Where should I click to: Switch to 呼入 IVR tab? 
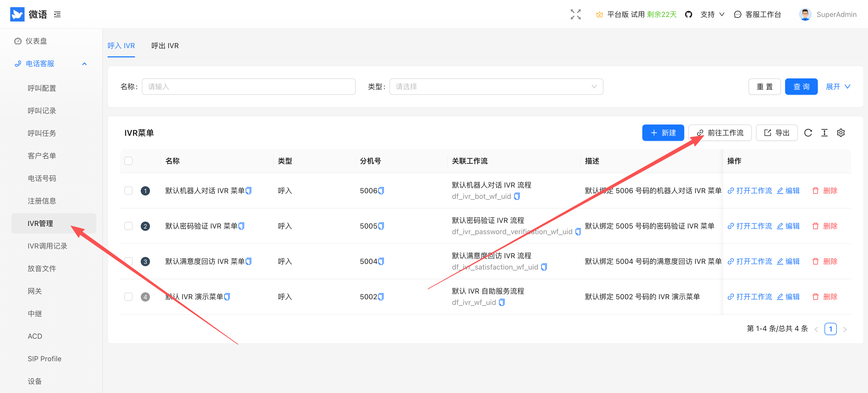tap(121, 46)
